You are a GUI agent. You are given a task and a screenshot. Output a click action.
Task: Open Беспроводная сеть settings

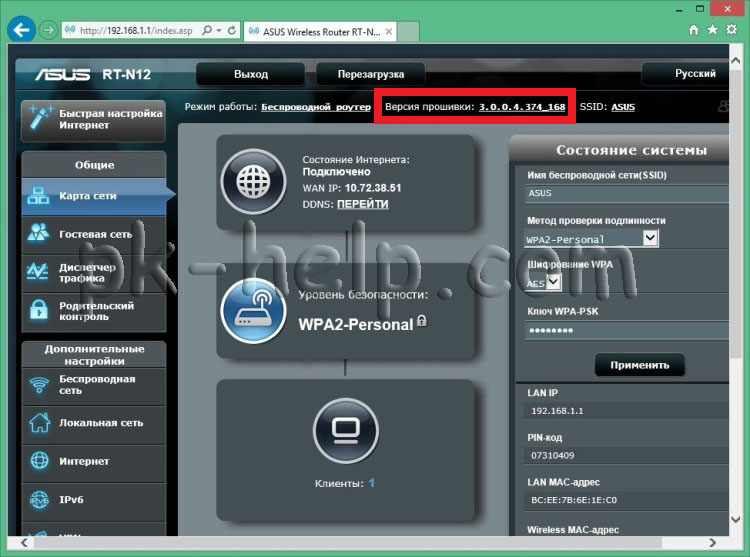point(94,385)
